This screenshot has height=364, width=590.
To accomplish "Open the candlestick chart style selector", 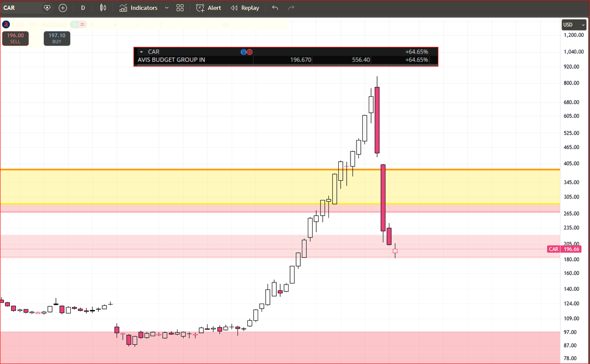I will [x=103, y=8].
